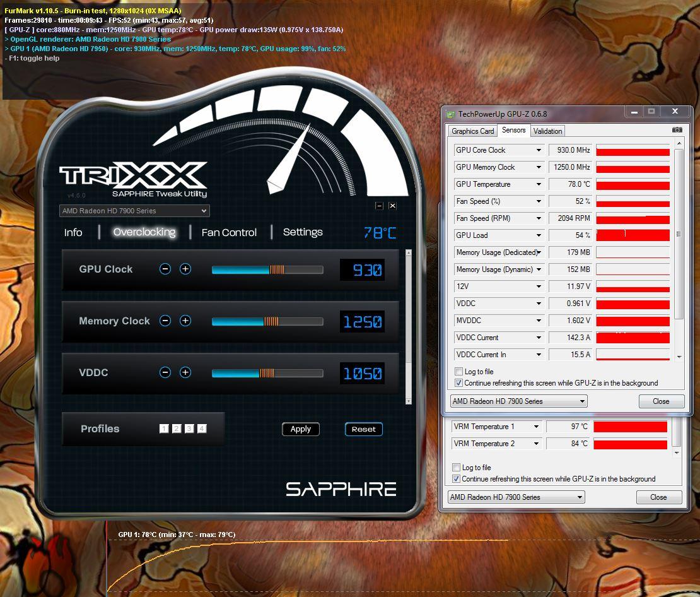This screenshot has width=700, height=597.
Task: Switch to GPU-Z Graphics Card tab
Action: (473, 131)
